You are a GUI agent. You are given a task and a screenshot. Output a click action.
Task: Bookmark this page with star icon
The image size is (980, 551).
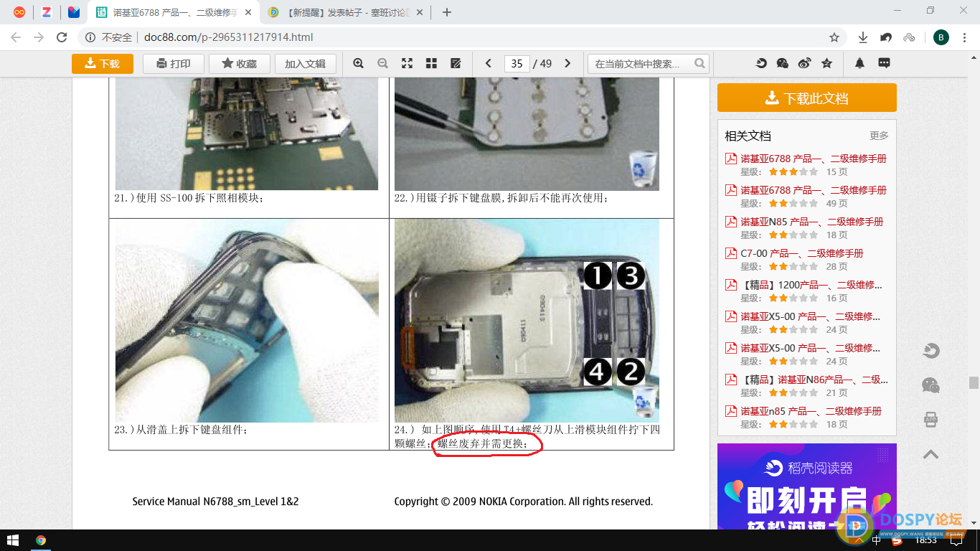[834, 37]
